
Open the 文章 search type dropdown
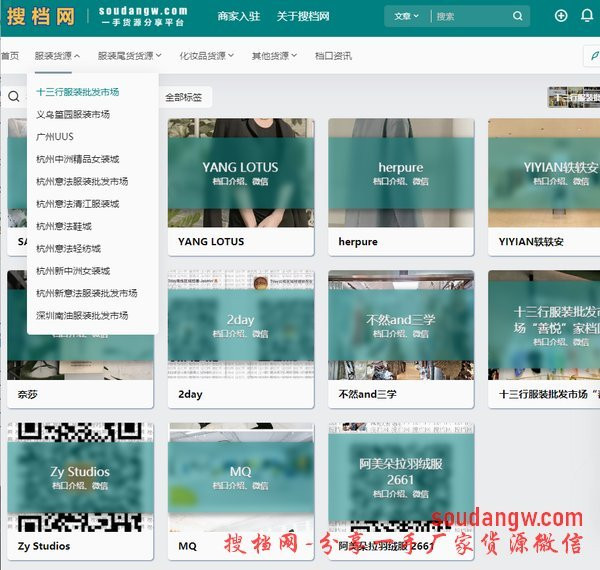click(406, 16)
